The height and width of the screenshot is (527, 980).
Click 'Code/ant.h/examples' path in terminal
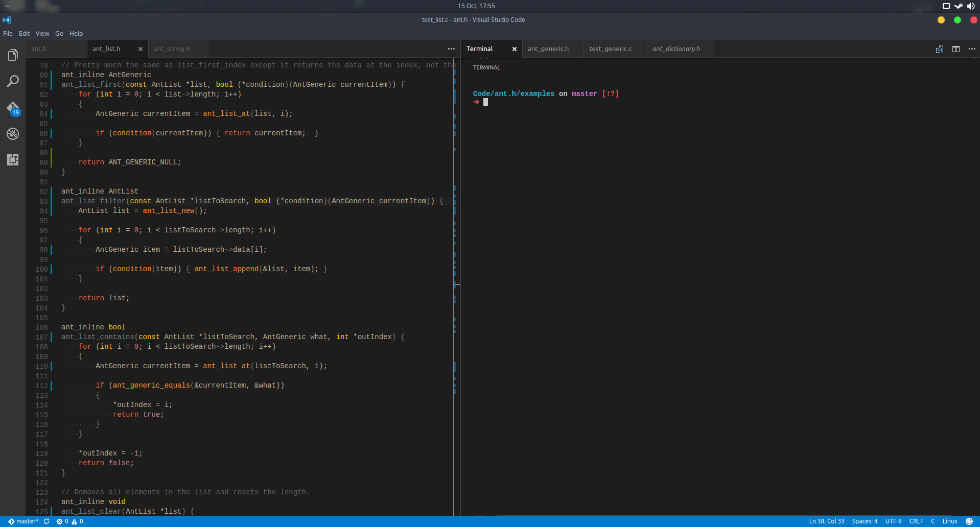(x=514, y=94)
